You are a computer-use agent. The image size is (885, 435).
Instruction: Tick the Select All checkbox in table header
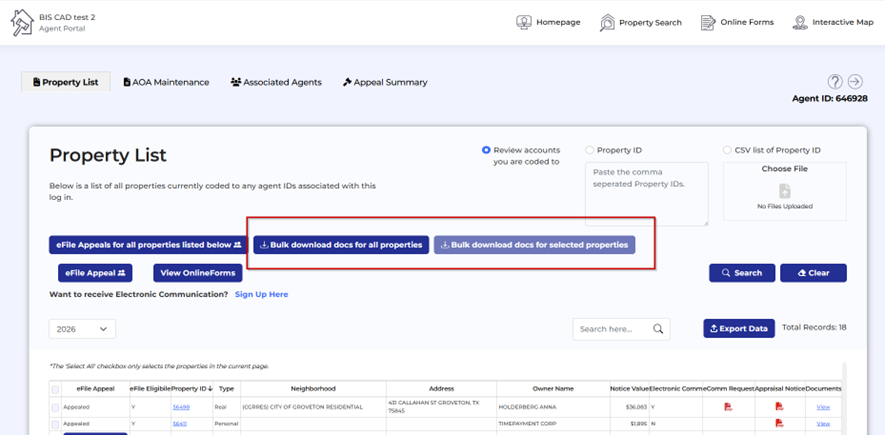(55, 389)
